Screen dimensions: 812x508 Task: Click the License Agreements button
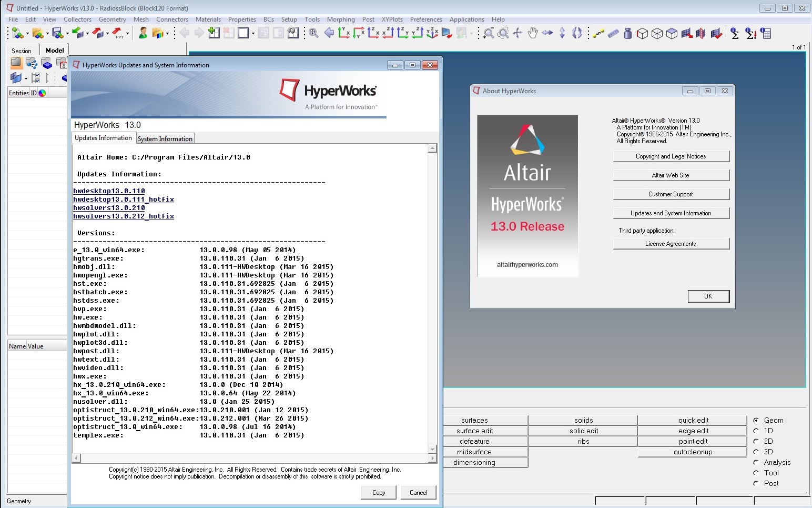pos(671,244)
